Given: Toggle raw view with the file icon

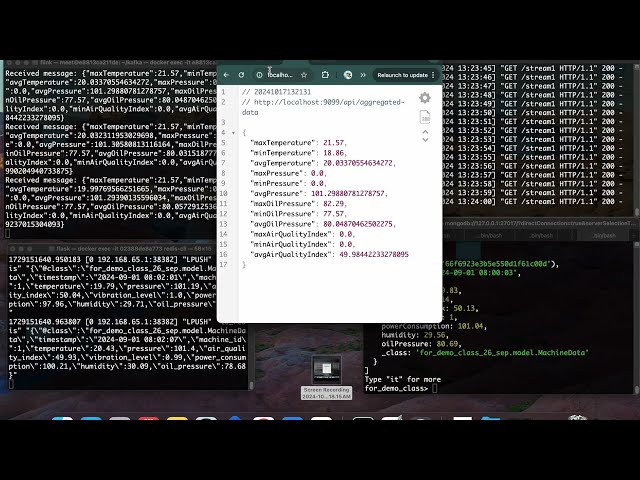Looking at the screenshot, I should [425, 117].
